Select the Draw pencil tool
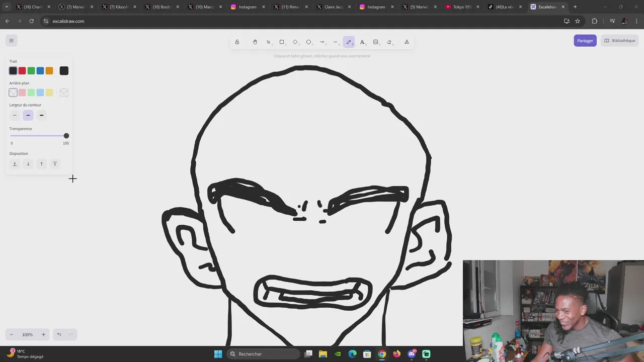Image resolution: width=644 pixels, height=362 pixels. coord(349,42)
